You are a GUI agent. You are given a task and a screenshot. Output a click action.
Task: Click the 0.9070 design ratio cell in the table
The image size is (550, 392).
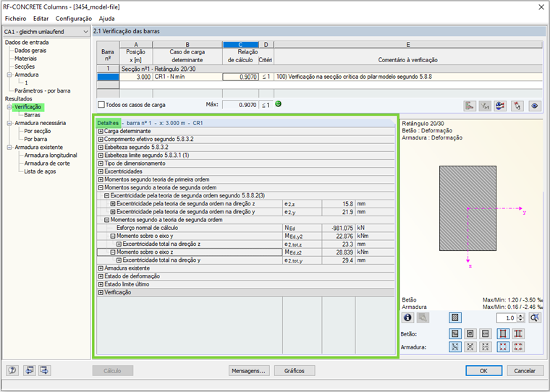point(240,77)
